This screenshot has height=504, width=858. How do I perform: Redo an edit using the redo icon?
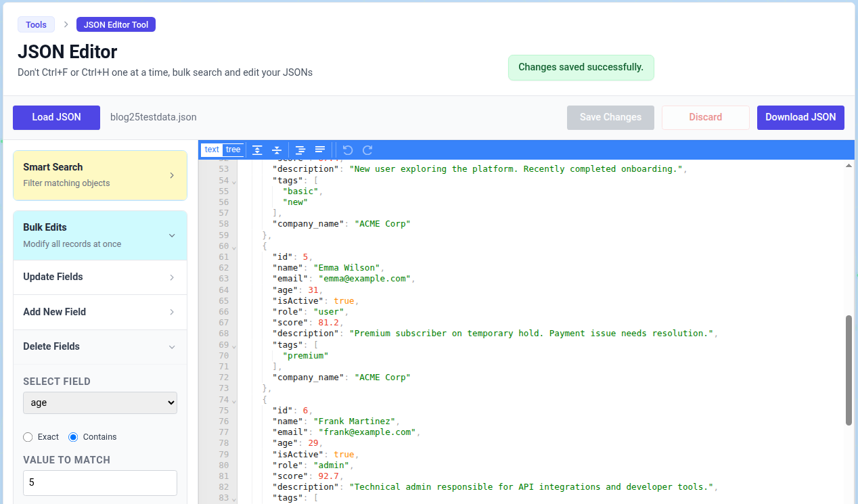(x=367, y=150)
